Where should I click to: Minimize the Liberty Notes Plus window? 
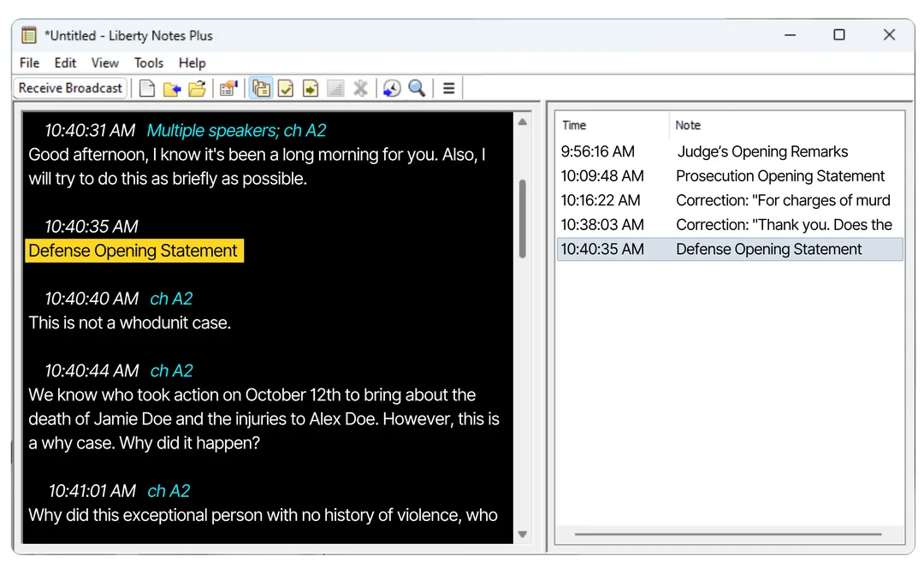pyautogui.click(x=791, y=35)
